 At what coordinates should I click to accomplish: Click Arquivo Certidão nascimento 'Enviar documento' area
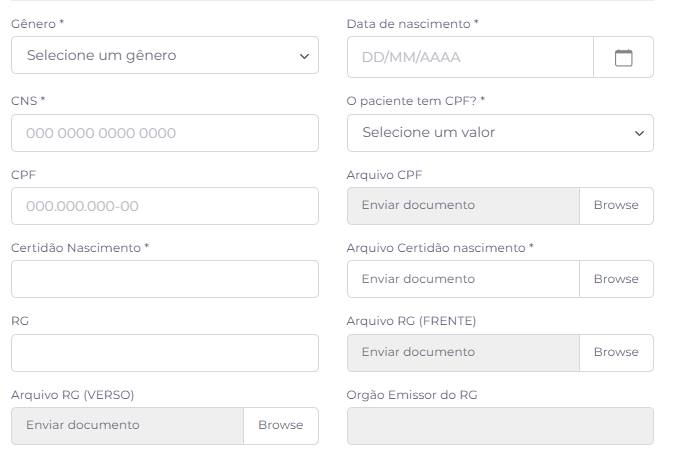(463, 279)
